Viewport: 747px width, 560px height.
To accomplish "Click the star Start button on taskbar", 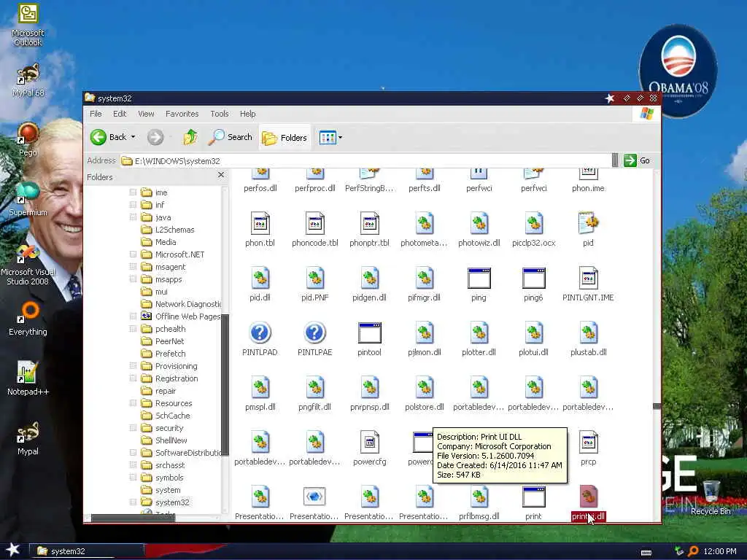I will 12,550.
